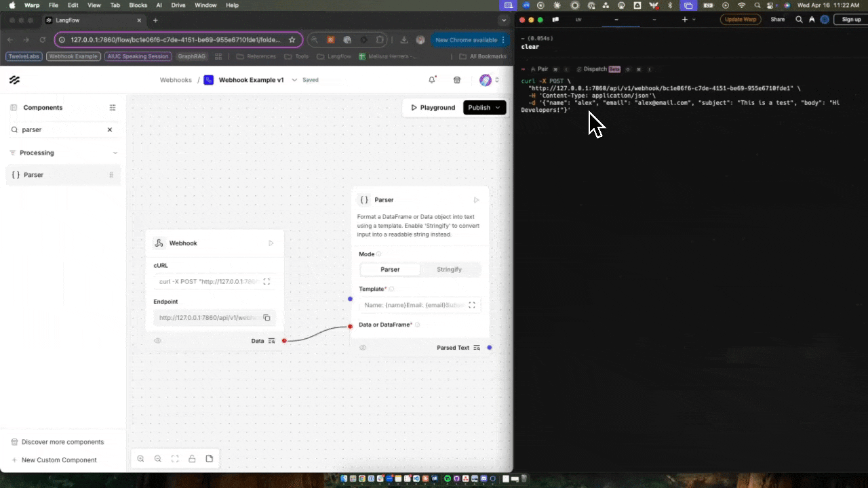Click New Custom Component at the bottom

point(59,460)
